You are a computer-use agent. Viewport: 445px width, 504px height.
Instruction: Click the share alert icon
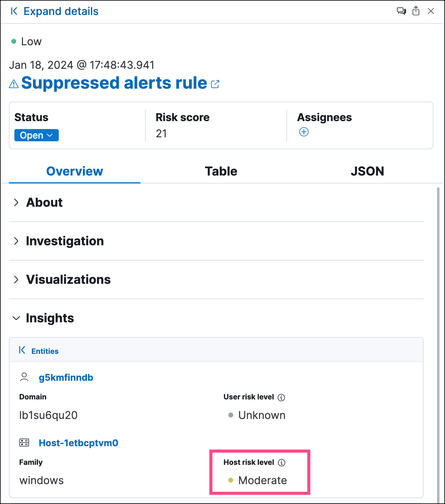tap(416, 11)
